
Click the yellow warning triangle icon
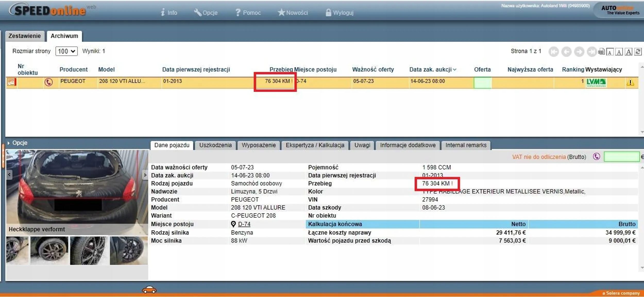point(630,82)
